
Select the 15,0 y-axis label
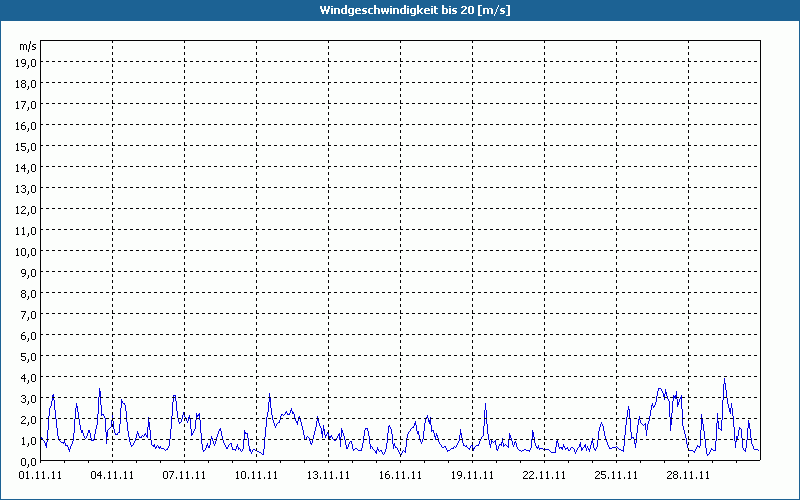coord(26,147)
